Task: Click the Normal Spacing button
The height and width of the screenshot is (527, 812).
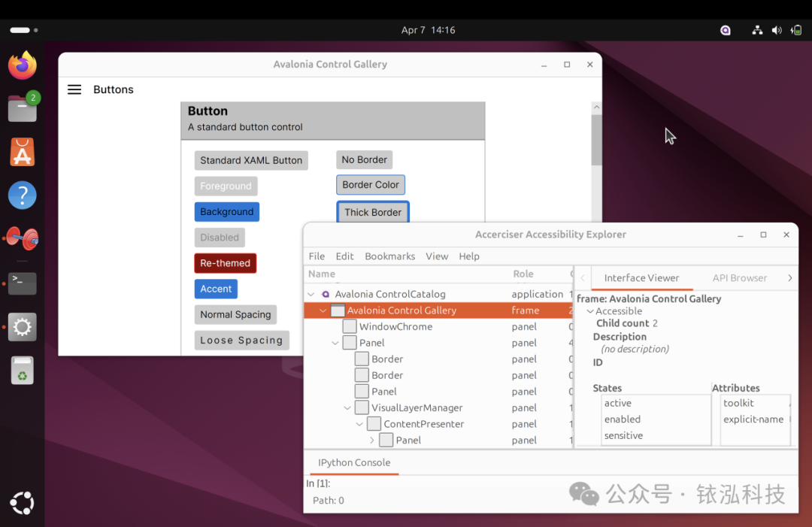Action: point(235,315)
